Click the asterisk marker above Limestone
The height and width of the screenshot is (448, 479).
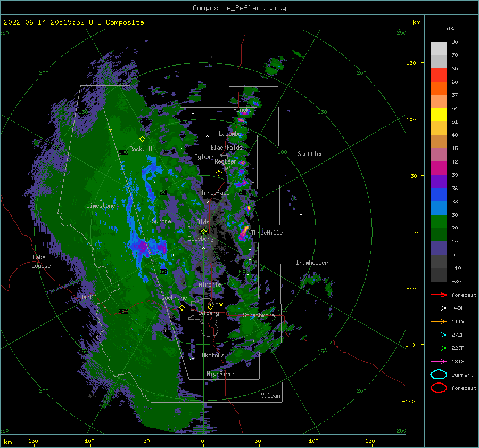pyautogui.click(x=101, y=201)
